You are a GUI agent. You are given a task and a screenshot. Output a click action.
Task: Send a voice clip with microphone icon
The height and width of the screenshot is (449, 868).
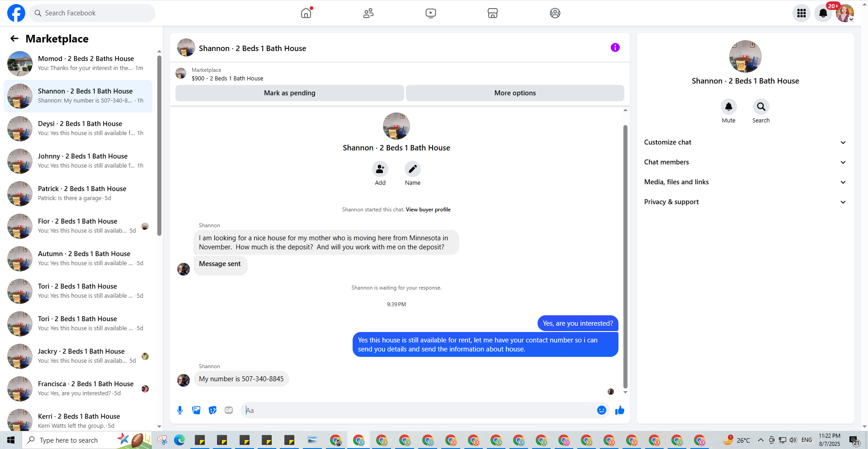tap(180, 410)
